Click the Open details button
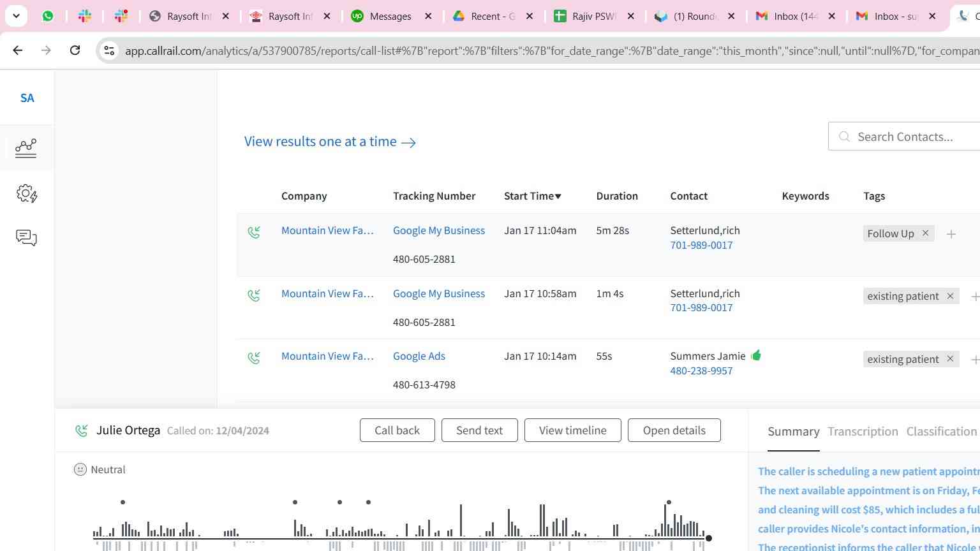This screenshot has width=980, height=551. point(674,430)
